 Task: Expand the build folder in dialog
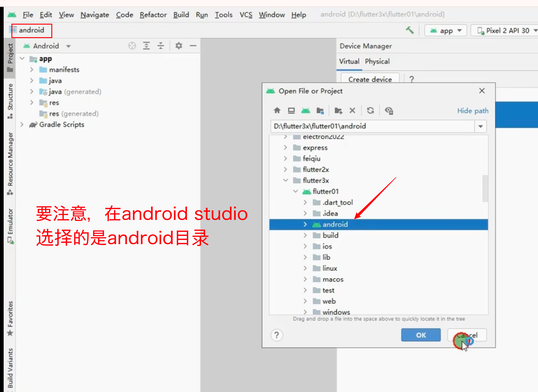tap(305, 235)
